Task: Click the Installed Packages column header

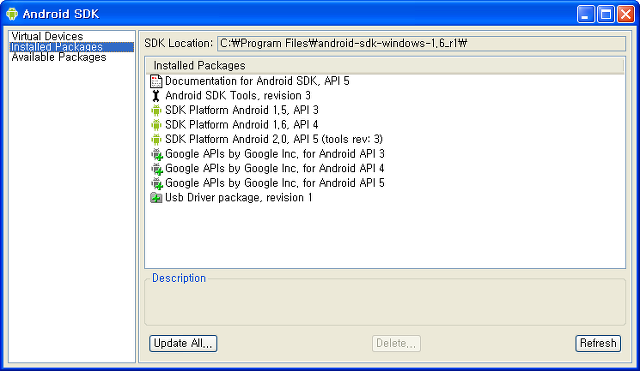Action: (384, 66)
